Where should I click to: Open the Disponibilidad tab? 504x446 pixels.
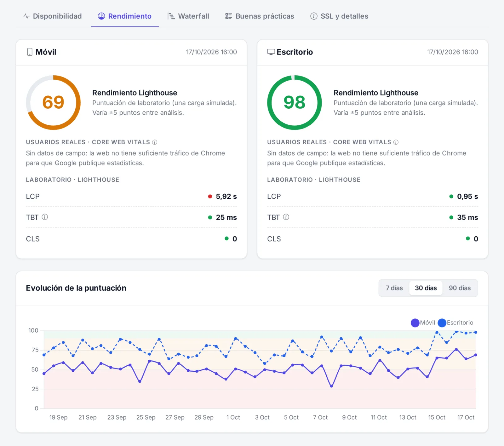click(x=52, y=16)
